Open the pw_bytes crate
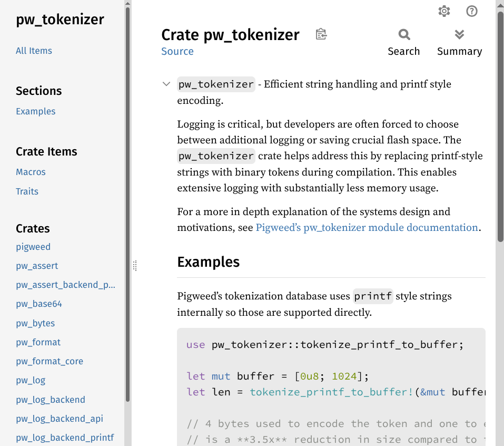The height and width of the screenshot is (446, 504). tap(35, 323)
